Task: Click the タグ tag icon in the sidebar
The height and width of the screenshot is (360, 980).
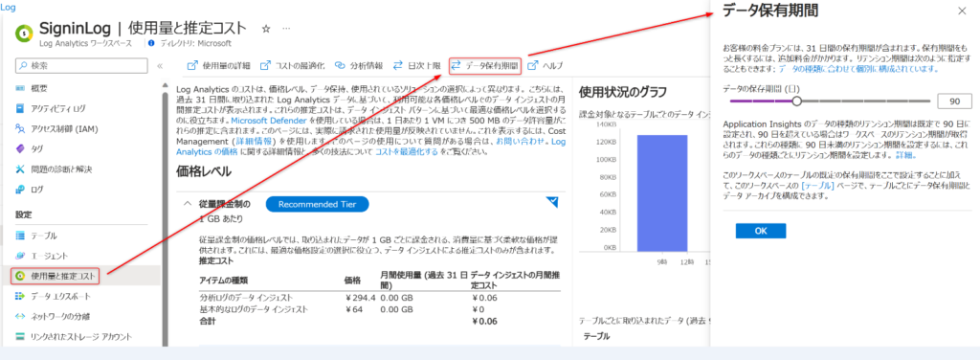Action: pos(20,148)
